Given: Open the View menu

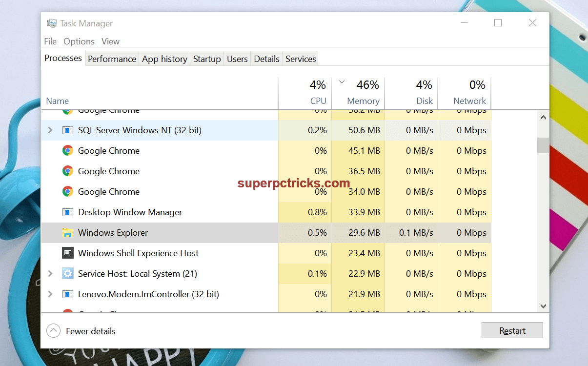Looking at the screenshot, I should [110, 41].
